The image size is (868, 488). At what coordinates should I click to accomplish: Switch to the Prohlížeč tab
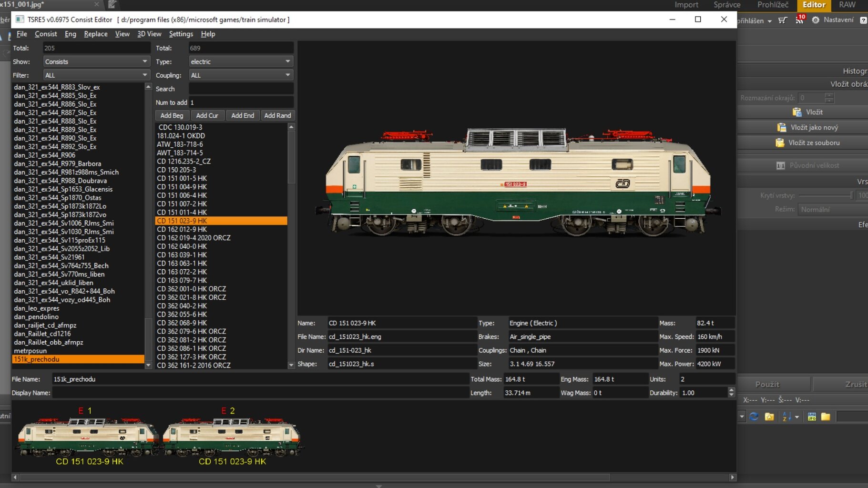773,5
